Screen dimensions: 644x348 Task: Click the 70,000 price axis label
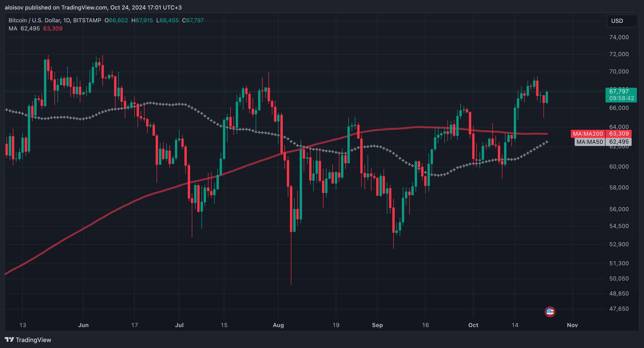pyautogui.click(x=619, y=72)
